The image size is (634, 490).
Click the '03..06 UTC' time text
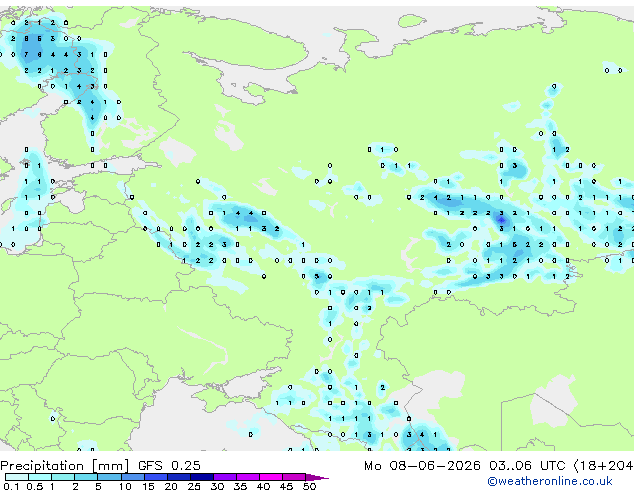coord(527,465)
